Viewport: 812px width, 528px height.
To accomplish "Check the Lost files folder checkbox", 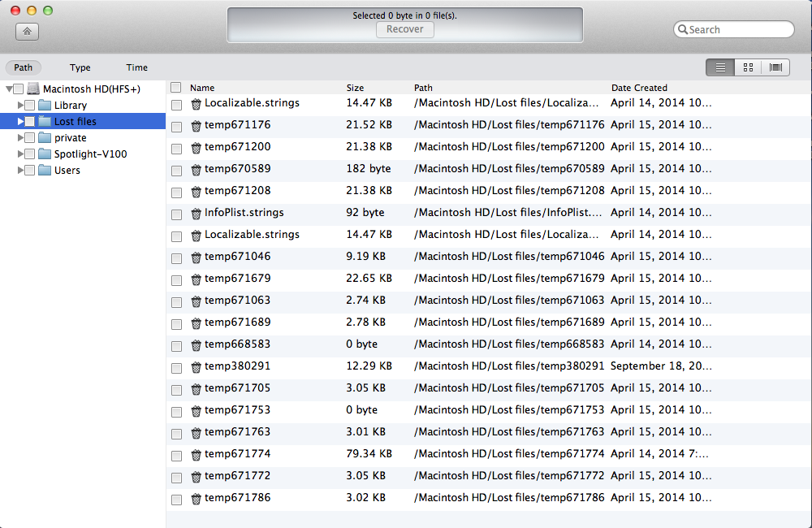I will click(x=29, y=121).
